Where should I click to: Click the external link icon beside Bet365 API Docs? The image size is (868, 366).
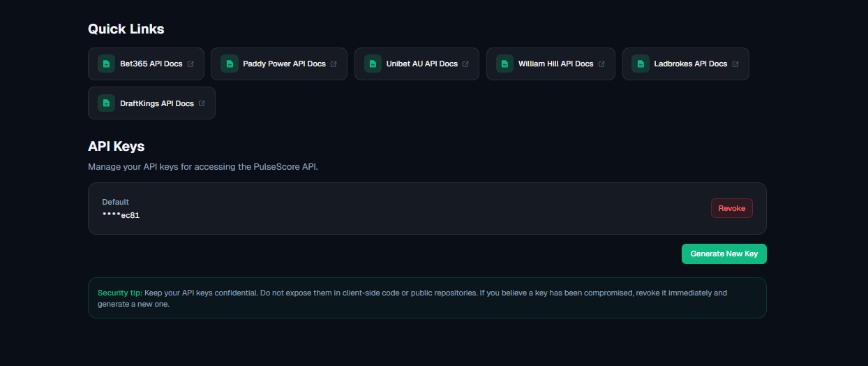[x=190, y=64]
